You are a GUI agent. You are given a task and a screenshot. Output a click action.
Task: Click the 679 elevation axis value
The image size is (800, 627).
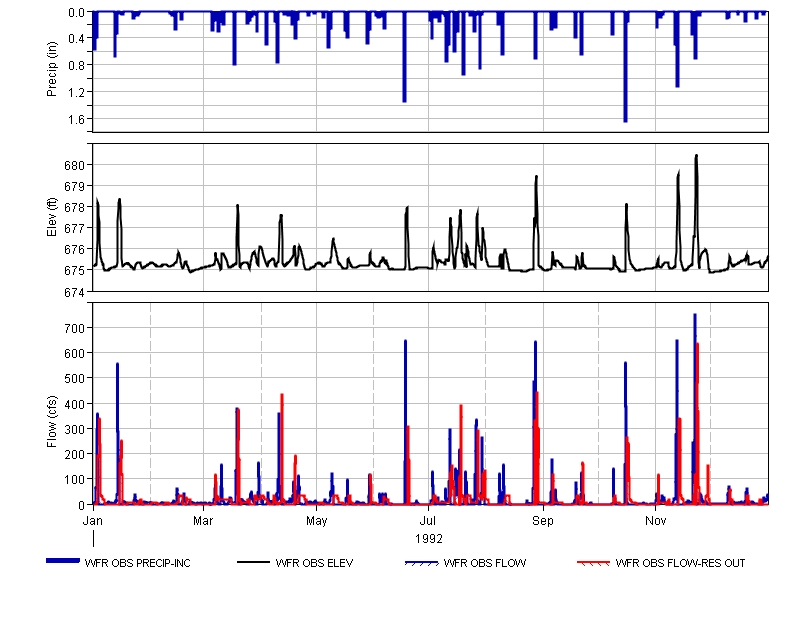tap(74, 187)
